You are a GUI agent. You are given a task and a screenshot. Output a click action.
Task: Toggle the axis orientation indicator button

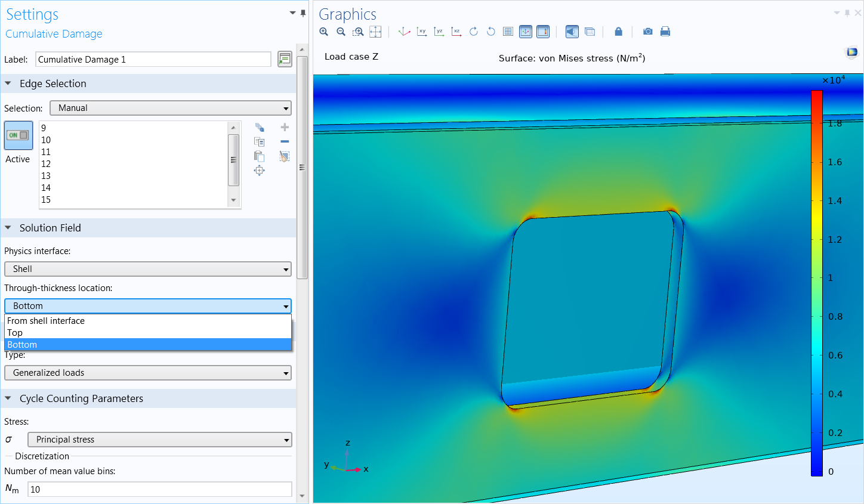click(x=526, y=32)
